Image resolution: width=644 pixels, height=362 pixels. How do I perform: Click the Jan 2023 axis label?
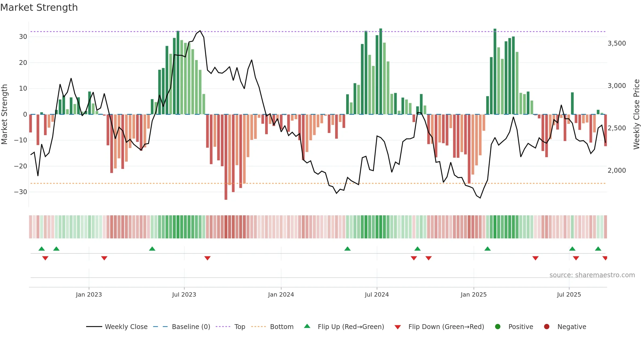click(89, 294)
